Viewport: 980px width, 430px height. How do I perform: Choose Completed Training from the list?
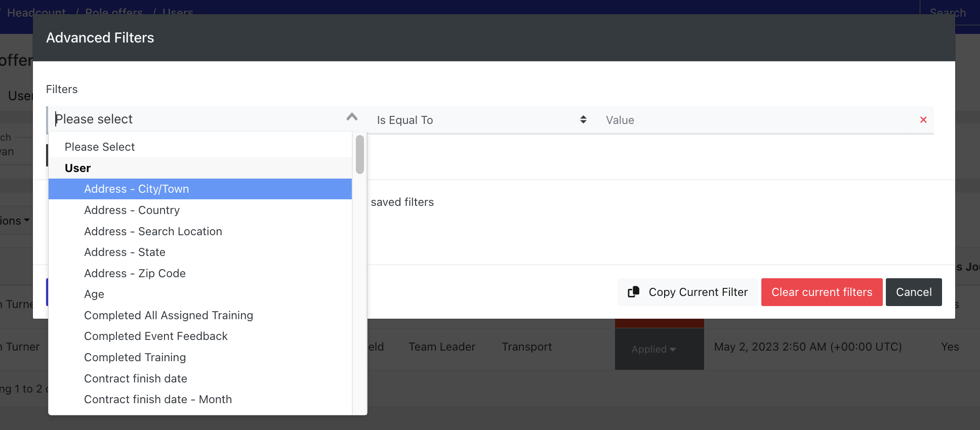[135, 357]
